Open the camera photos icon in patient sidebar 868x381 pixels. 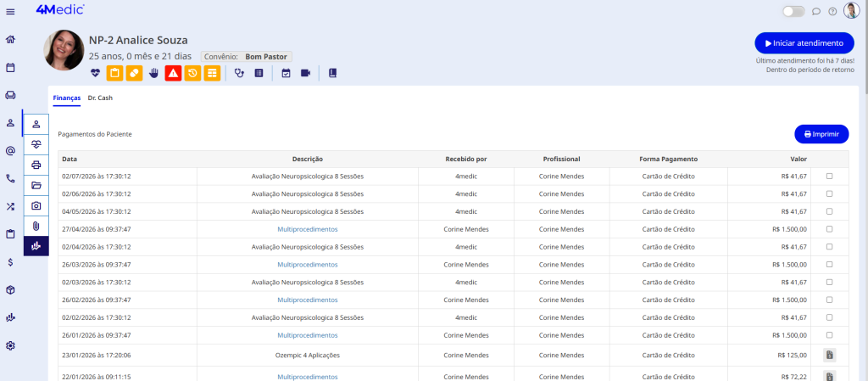pyautogui.click(x=36, y=205)
